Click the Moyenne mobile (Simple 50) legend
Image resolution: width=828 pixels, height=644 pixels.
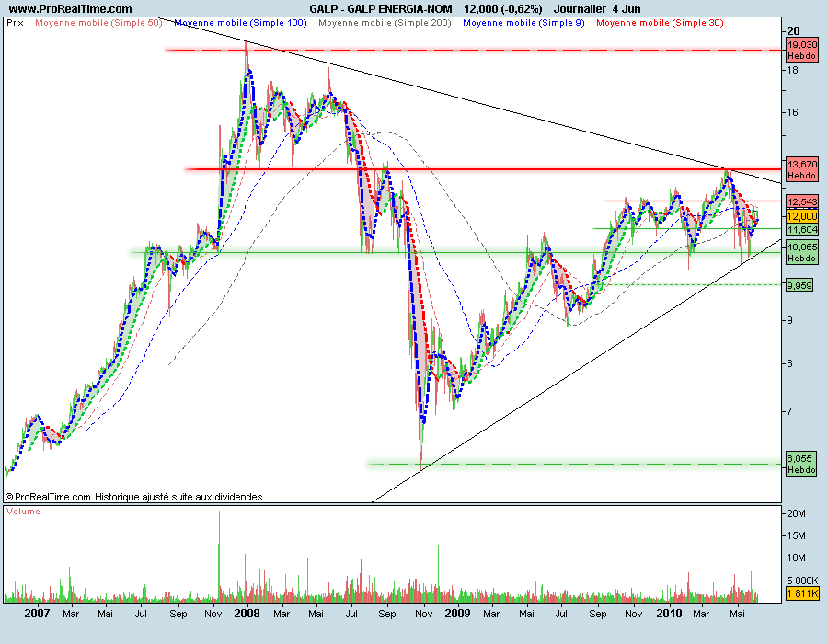click(98, 23)
